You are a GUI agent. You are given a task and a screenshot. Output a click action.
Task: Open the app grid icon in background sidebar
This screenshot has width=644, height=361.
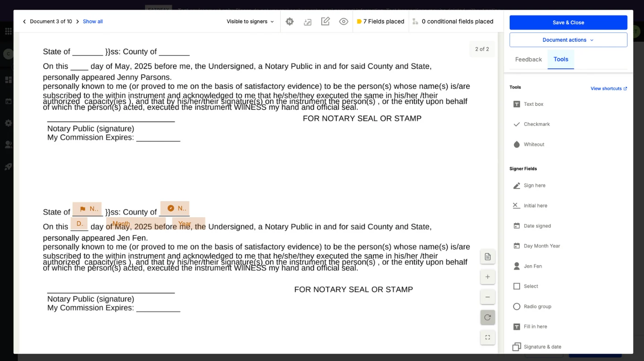point(8,31)
